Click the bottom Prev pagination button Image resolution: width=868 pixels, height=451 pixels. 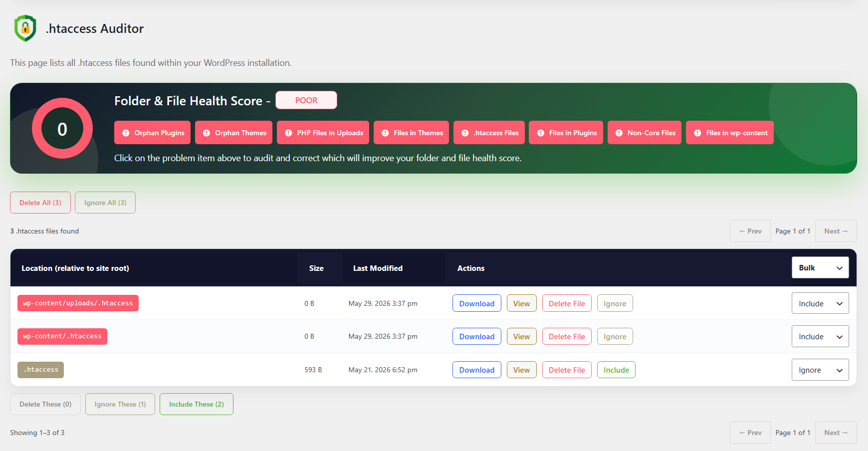click(750, 433)
